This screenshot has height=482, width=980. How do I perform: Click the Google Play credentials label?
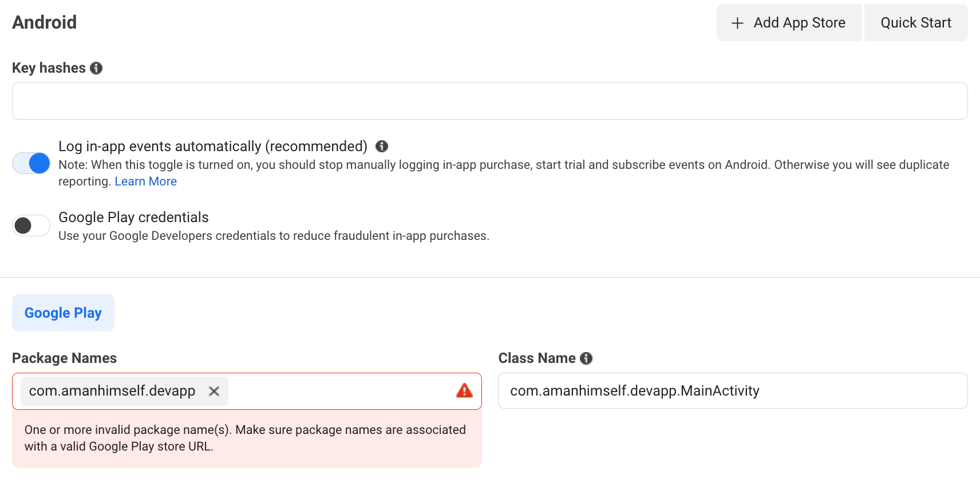pos(133,218)
